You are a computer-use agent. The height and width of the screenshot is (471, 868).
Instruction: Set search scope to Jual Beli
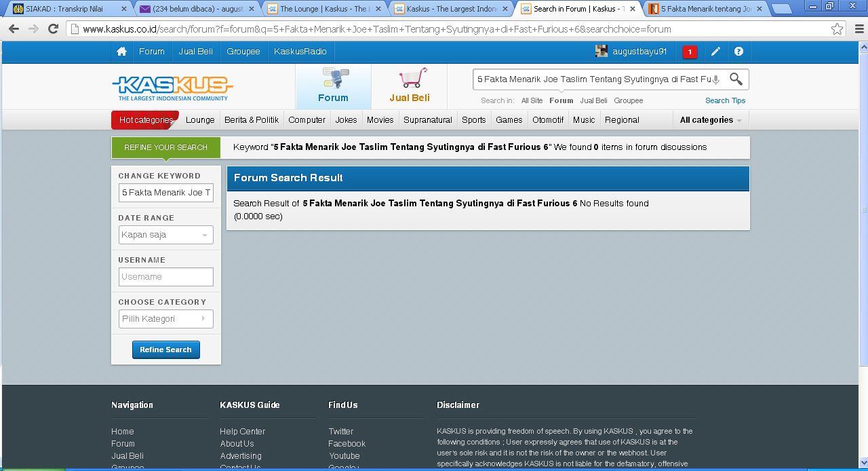[593, 100]
